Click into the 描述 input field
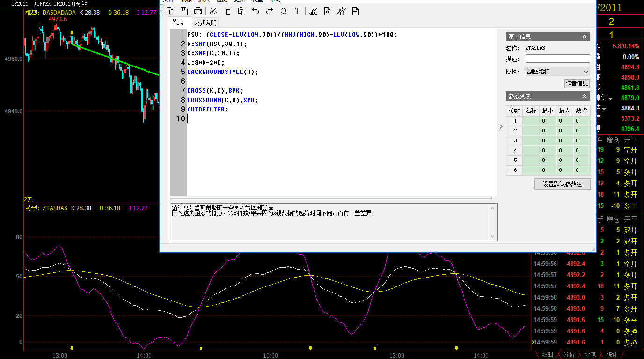The width and height of the screenshot is (644, 359). 557,59
